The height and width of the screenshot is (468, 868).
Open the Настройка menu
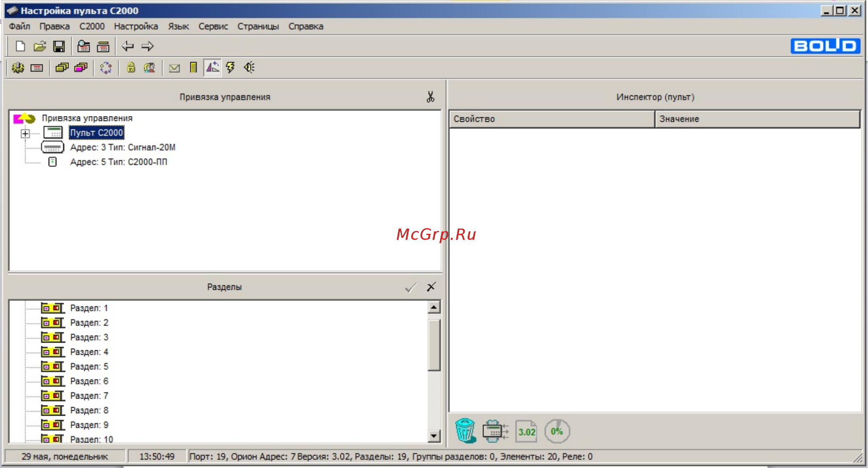pos(136,27)
